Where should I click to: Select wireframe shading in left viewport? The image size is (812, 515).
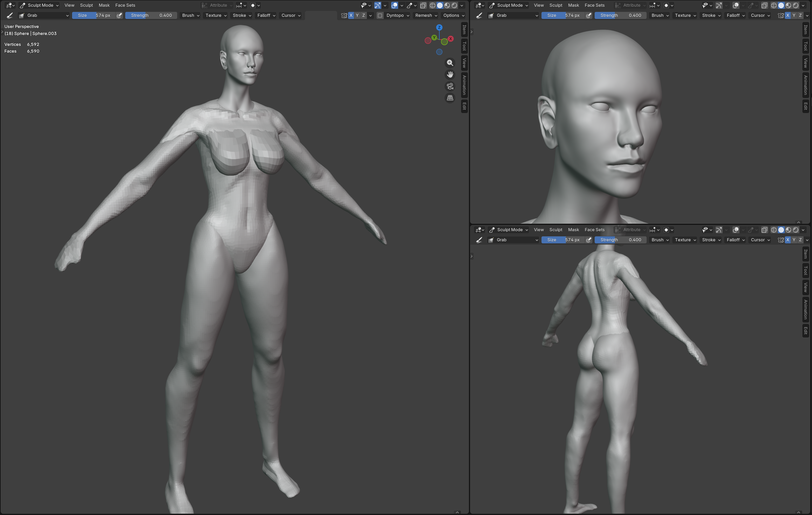(x=432, y=5)
